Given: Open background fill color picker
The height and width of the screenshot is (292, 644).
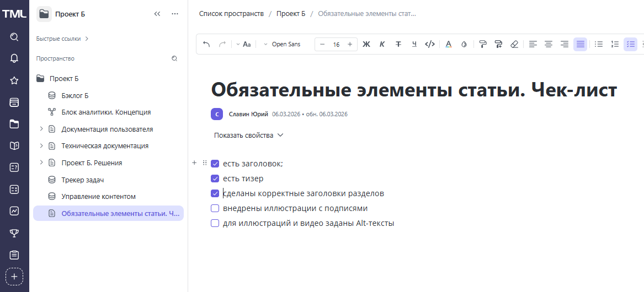Looking at the screenshot, I should (464, 44).
